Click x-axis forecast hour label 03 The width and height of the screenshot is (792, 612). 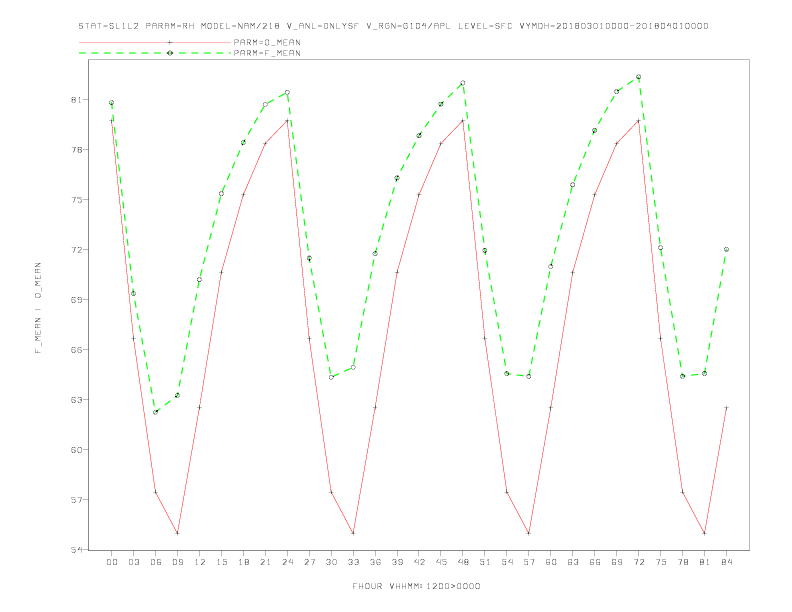point(133,562)
